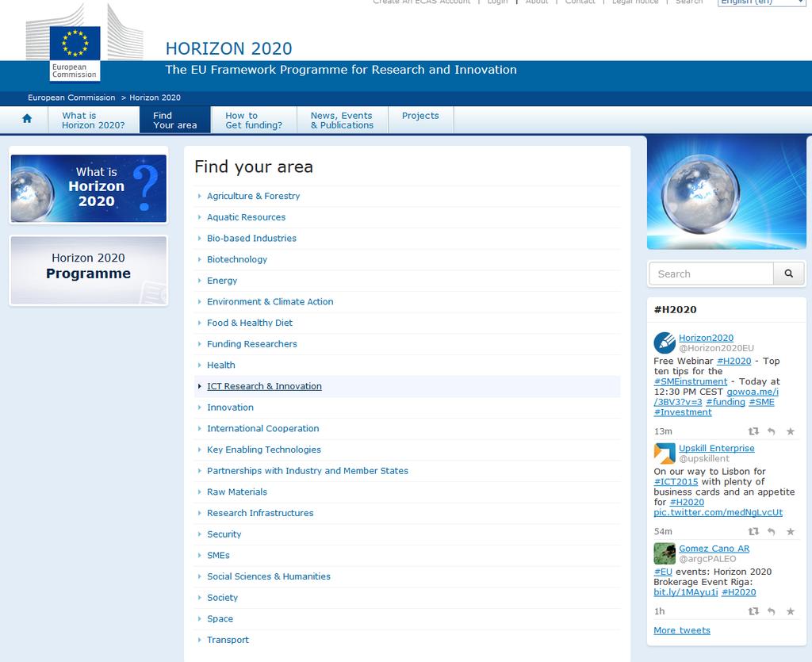Open the bit.ly/1MAyu1i link
The height and width of the screenshot is (662, 812).
coord(686,592)
